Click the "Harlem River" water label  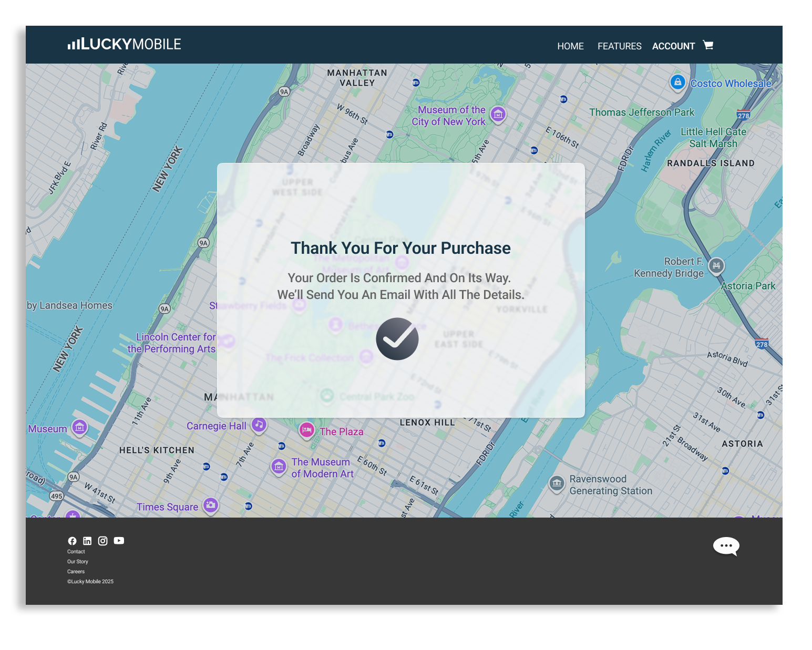click(x=656, y=151)
